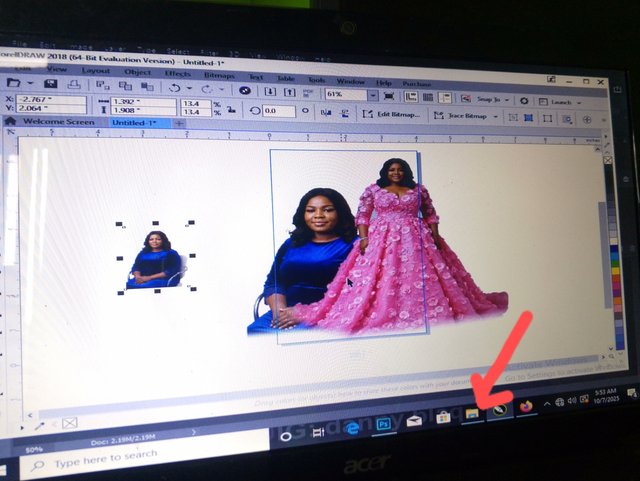Viewport: 640px width, 481px height.
Task: Toggle Show guidelines button
Action: click(444, 98)
